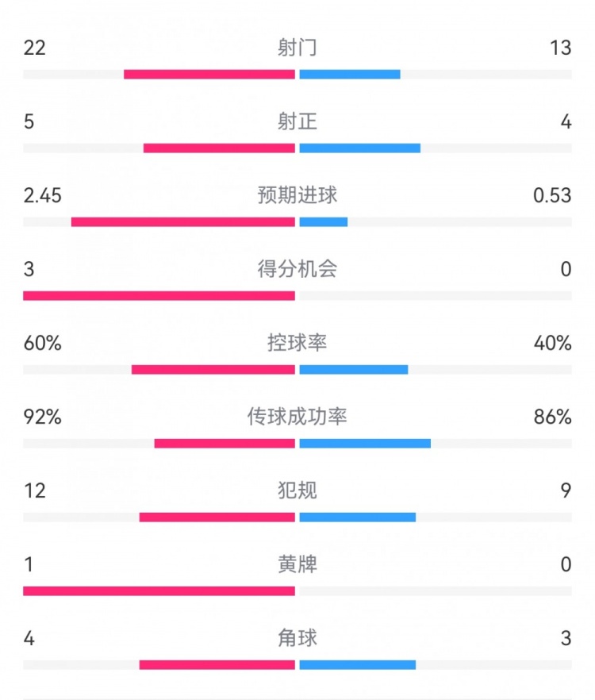Click the 0.53 expected goals value
Viewport: 595px width, 700px height.
[552, 195]
